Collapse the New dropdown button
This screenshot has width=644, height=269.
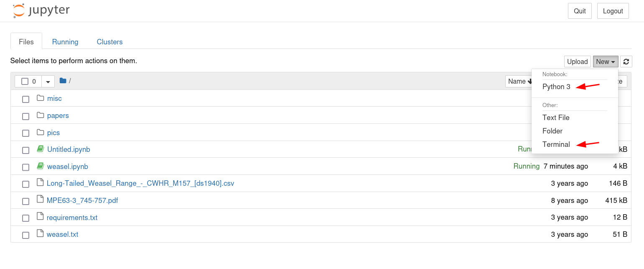606,61
